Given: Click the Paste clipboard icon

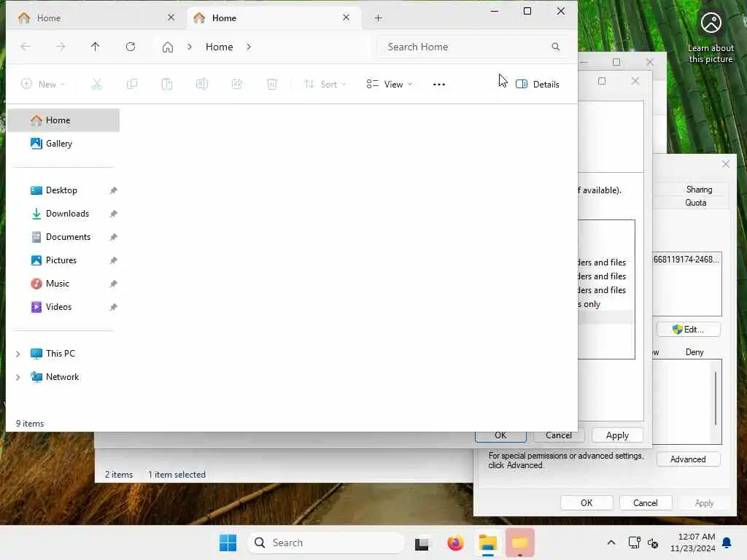Looking at the screenshot, I should (167, 85).
